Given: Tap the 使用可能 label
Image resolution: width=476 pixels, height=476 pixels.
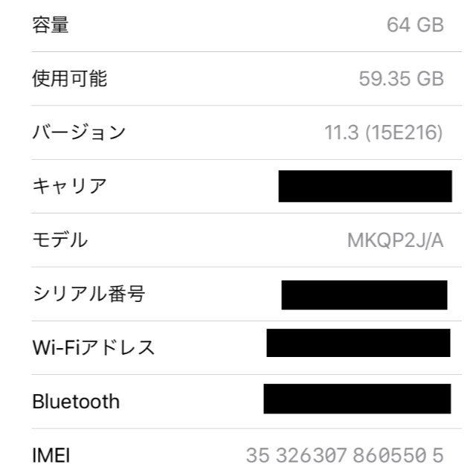Looking at the screenshot, I should (x=69, y=79).
